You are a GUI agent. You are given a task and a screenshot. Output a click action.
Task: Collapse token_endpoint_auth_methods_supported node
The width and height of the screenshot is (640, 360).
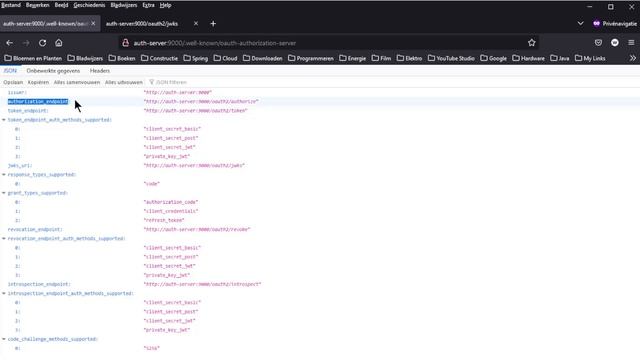[4, 120]
